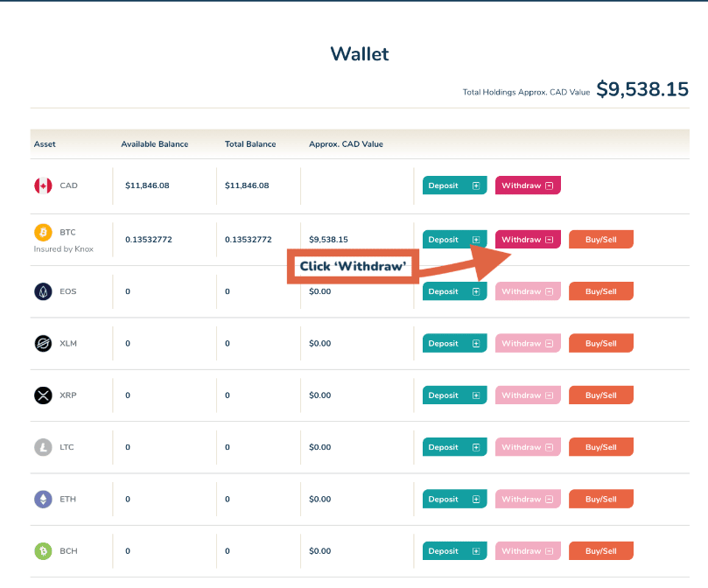
Task: Deposit into the ETH wallet
Action: (454, 499)
